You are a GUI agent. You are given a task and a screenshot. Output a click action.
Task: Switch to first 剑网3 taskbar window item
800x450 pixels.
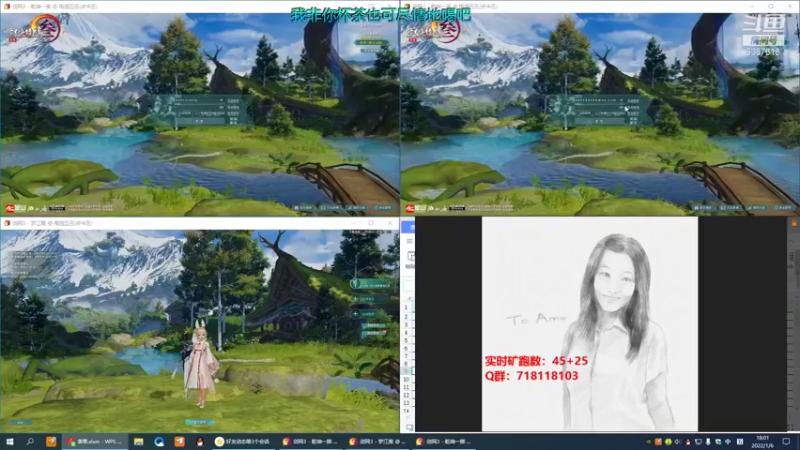(x=310, y=442)
